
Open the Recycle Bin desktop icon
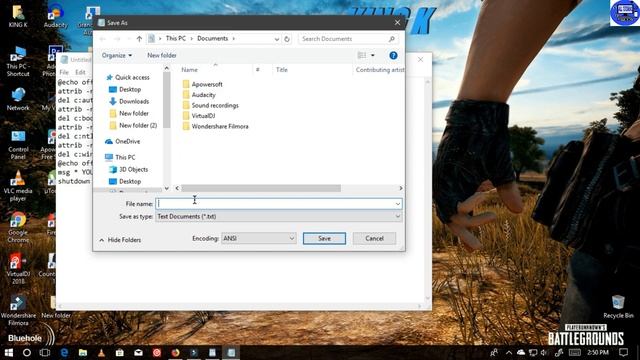click(618, 307)
